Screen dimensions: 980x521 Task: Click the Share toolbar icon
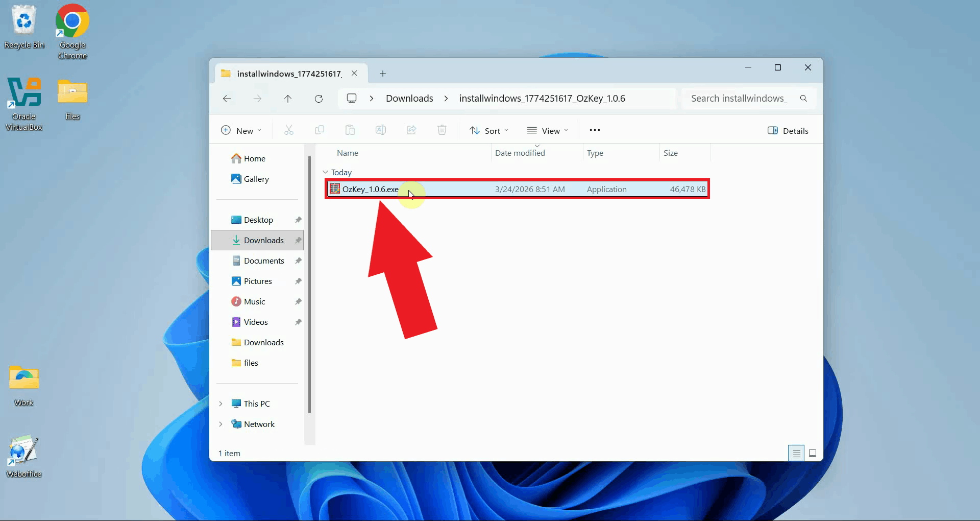(x=411, y=130)
